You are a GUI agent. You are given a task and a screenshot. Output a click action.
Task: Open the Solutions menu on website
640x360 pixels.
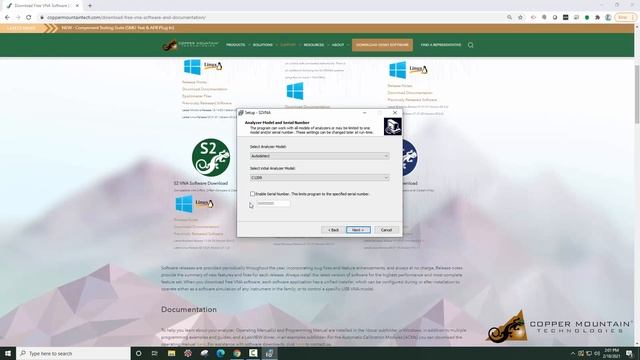(262, 45)
